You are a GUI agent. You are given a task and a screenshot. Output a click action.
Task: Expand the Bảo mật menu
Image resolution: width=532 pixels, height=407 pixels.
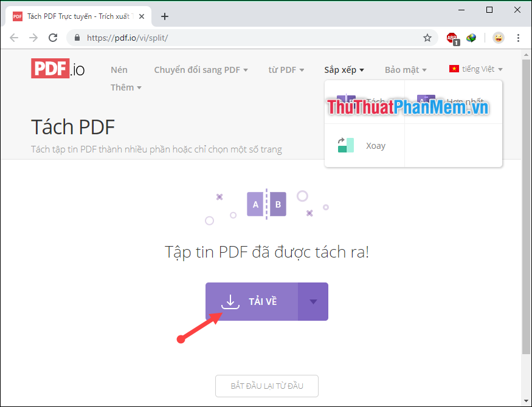[x=405, y=69]
